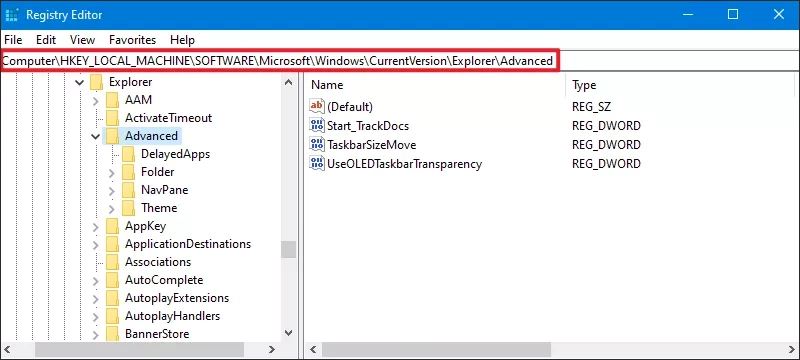Screen dimensions: 800x360
Task: Click tree pane scroll up arrow
Action: 288,82
